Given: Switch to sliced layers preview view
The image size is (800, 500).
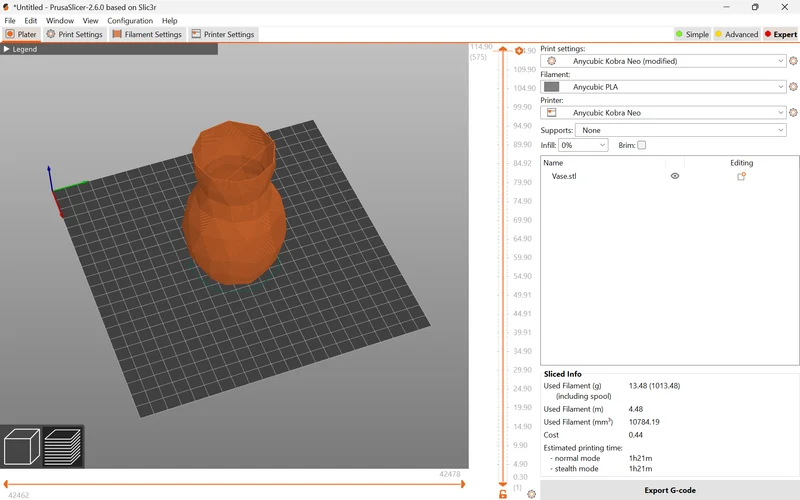Looking at the screenshot, I should [x=63, y=446].
